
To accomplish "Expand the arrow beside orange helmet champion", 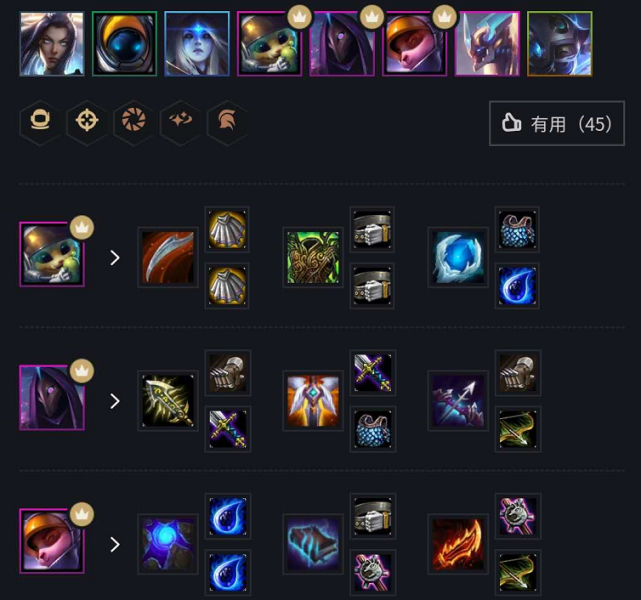I will click(115, 545).
